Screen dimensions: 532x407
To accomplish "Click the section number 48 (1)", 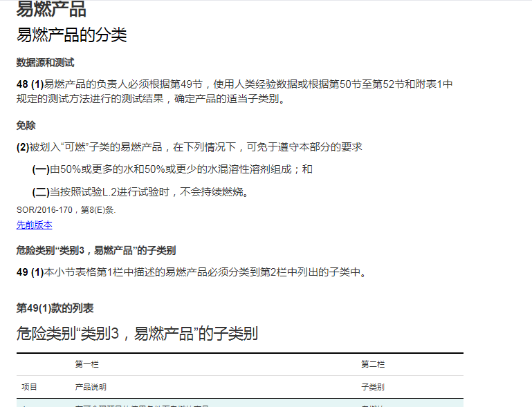I will pyautogui.click(x=30, y=84).
